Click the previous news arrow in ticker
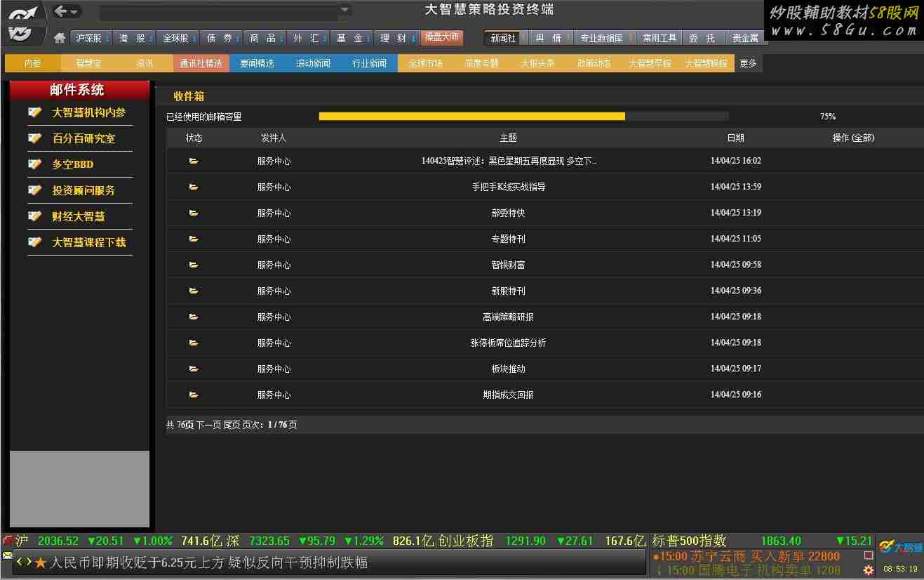Viewport: 924px width, 580px height. 20,562
